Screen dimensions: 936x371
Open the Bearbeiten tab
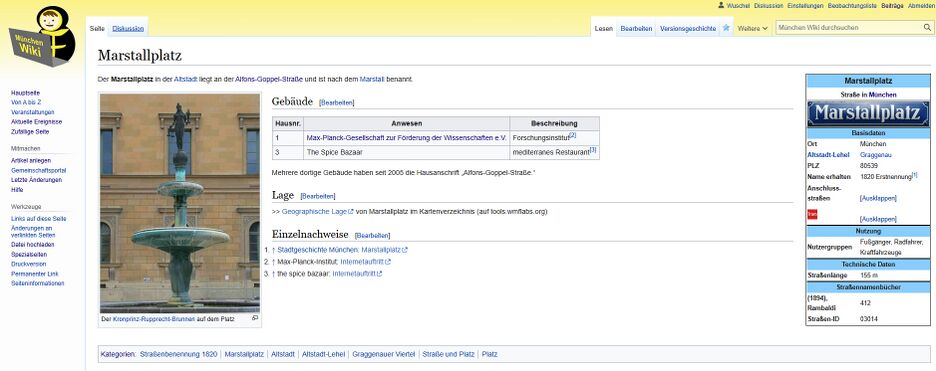tap(636, 29)
